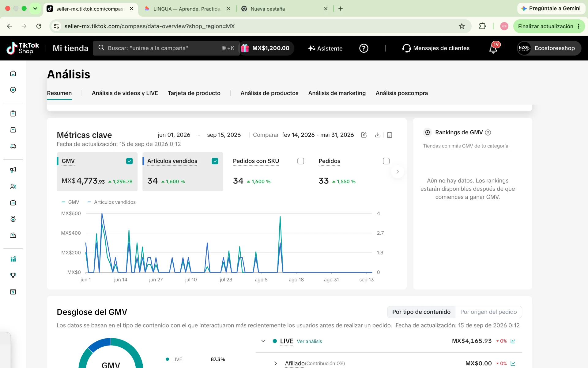Screen dimensions: 588x368
Task: Click the search bar Buscar field
Action: [x=166, y=48]
